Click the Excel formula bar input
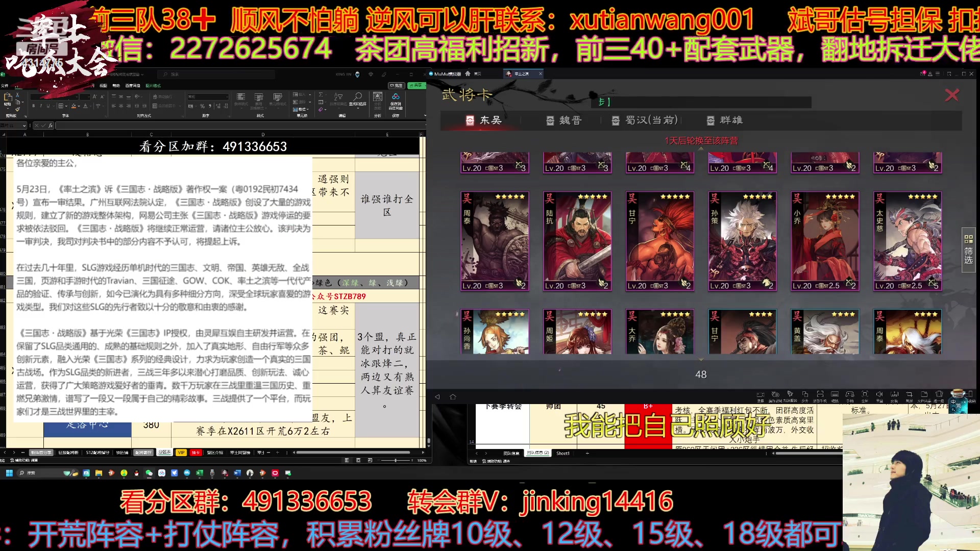Image resolution: width=980 pixels, height=551 pixels. (240, 126)
